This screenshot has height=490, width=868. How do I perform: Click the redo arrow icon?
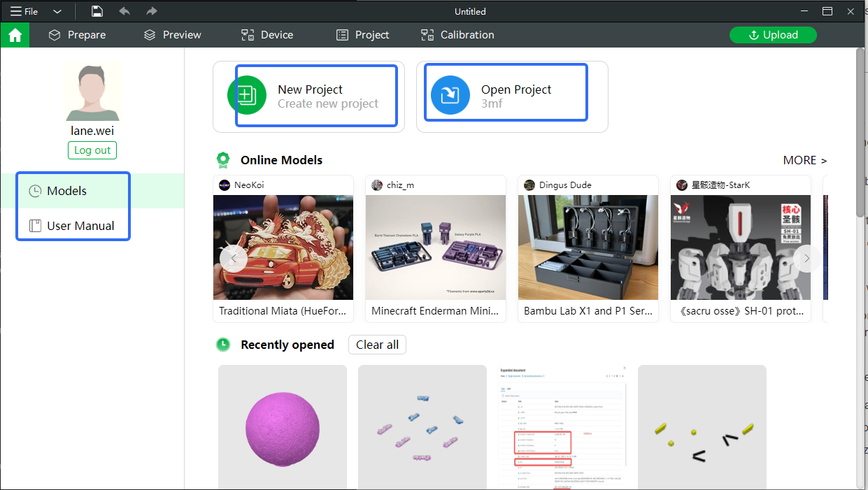pos(152,11)
